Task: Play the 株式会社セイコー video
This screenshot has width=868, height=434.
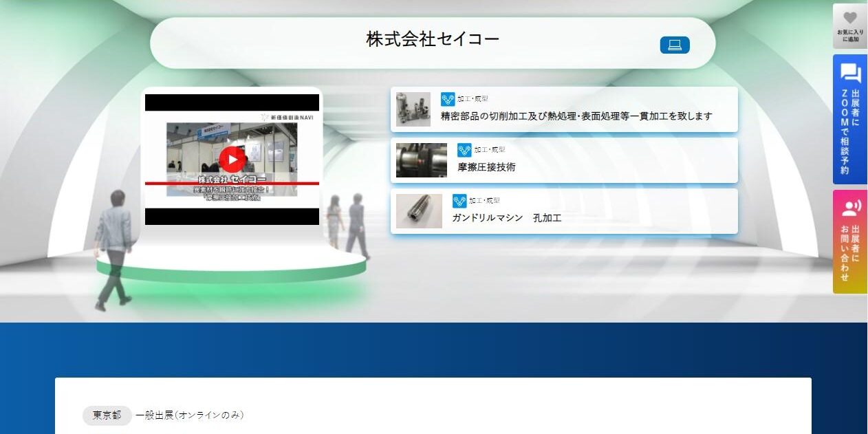Action: [x=232, y=160]
